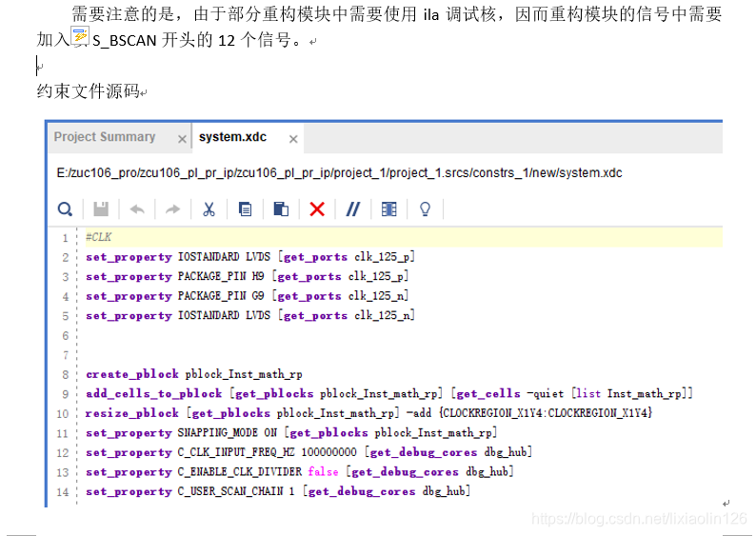This screenshot has width=756, height=536.
Task: Click line number 6 in the gutter
Action: point(66,335)
